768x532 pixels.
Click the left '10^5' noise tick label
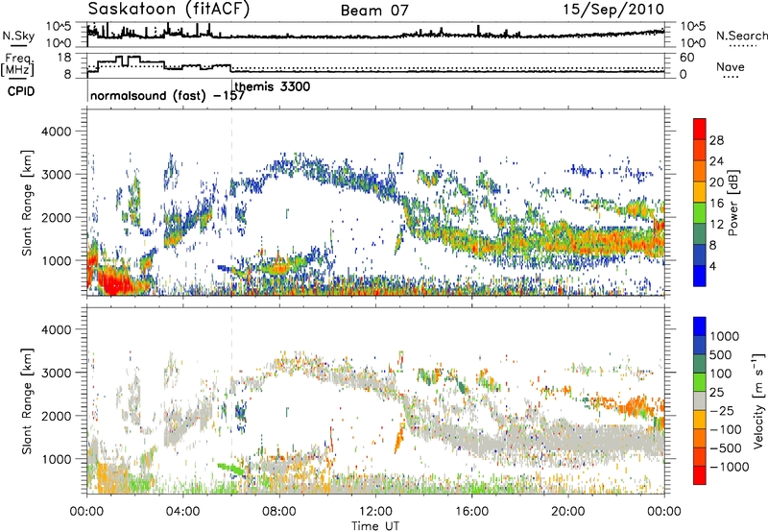[59, 27]
